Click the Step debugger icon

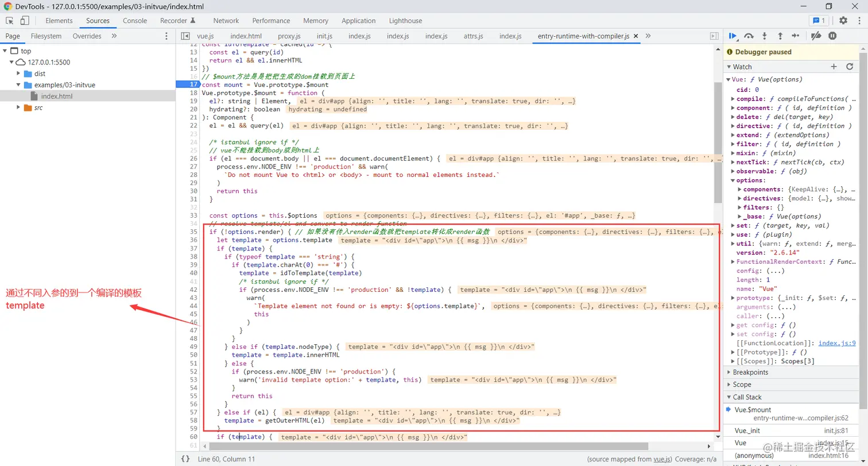pos(795,36)
